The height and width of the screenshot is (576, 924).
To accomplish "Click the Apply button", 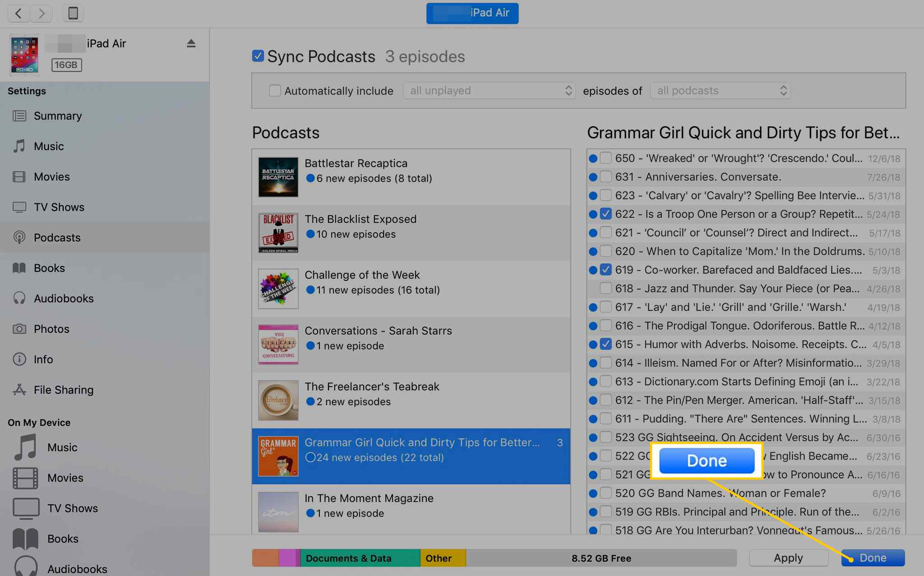I will pos(788,558).
